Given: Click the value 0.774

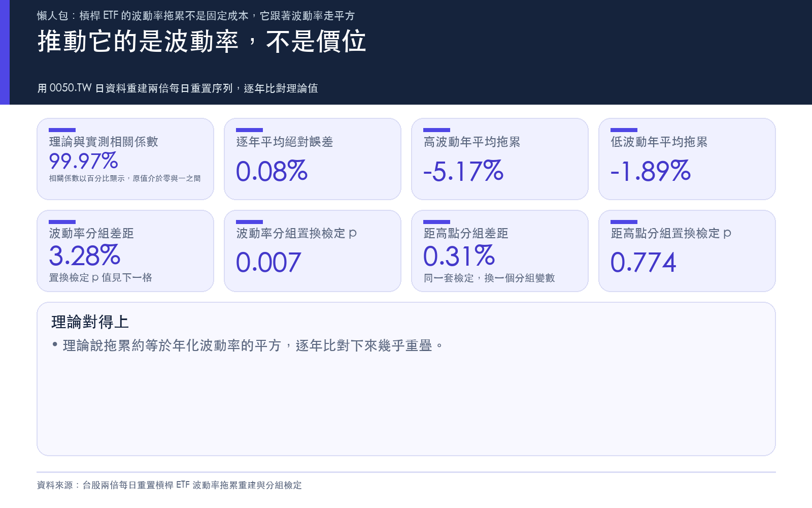Looking at the screenshot, I should [x=644, y=263].
